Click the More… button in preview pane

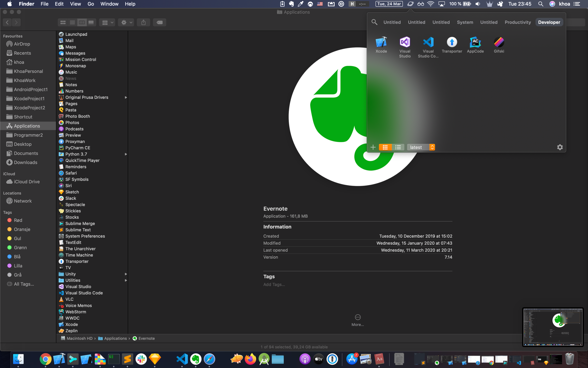(x=358, y=320)
